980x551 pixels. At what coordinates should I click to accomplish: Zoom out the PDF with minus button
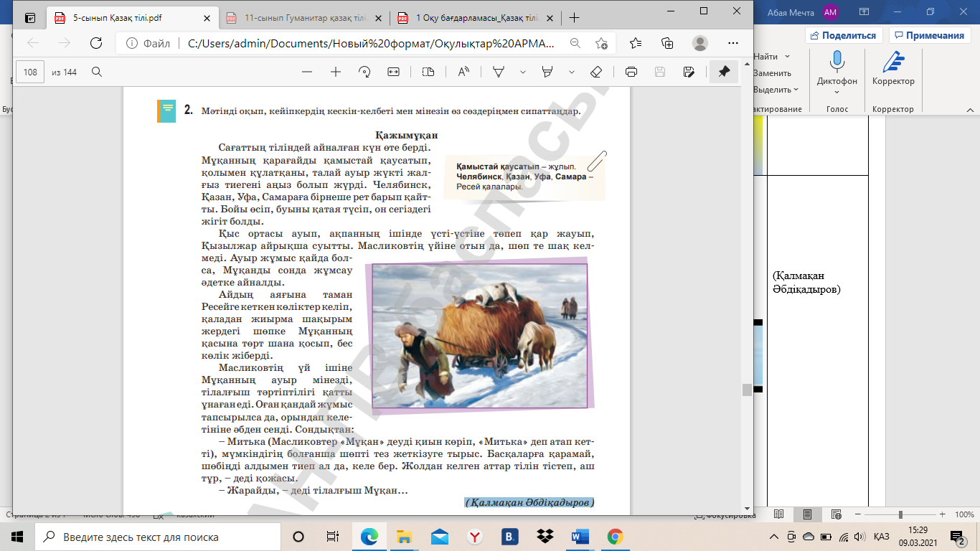307,72
